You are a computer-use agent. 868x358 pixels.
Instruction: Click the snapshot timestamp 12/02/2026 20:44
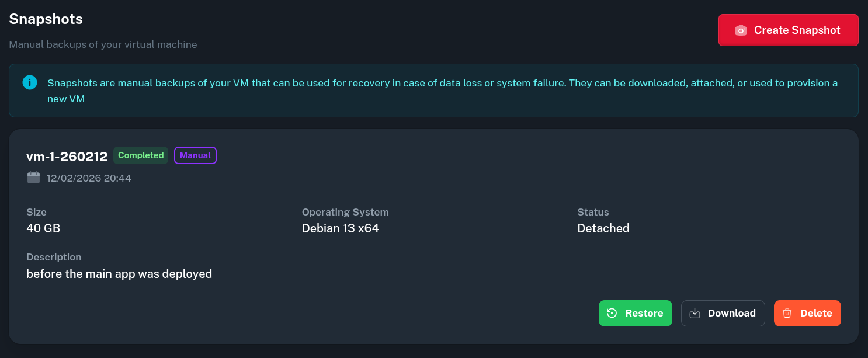coord(89,178)
